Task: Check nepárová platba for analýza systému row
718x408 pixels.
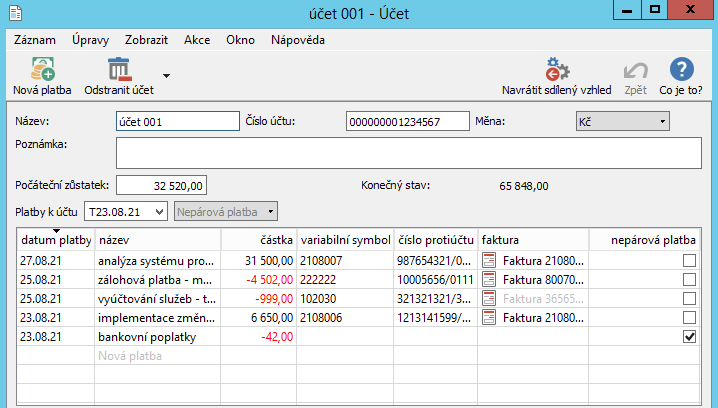Action: coord(688,261)
